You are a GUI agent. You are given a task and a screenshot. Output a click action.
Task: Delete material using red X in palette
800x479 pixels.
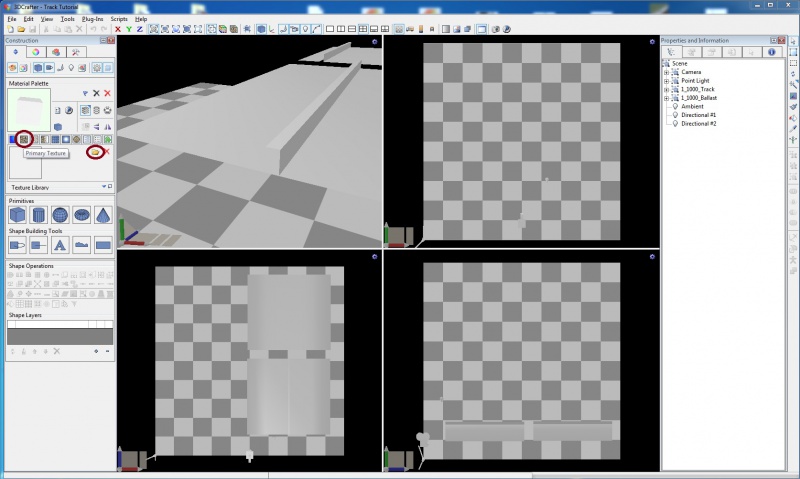pyautogui.click(x=107, y=93)
